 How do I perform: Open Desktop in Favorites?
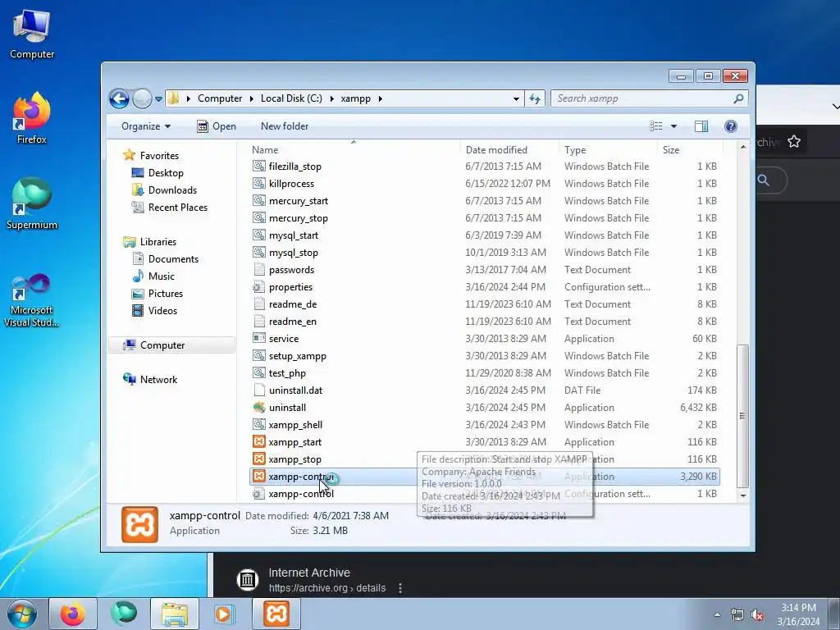157,173
